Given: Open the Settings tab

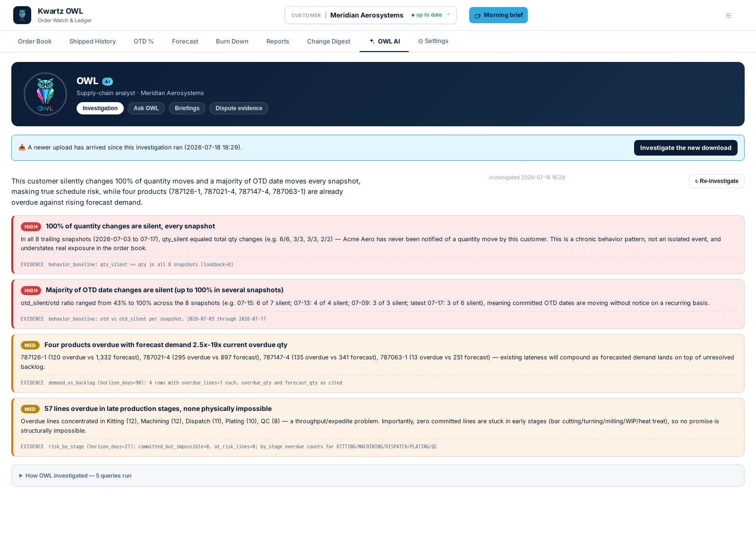Looking at the screenshot, I should [x=433, y=41].
